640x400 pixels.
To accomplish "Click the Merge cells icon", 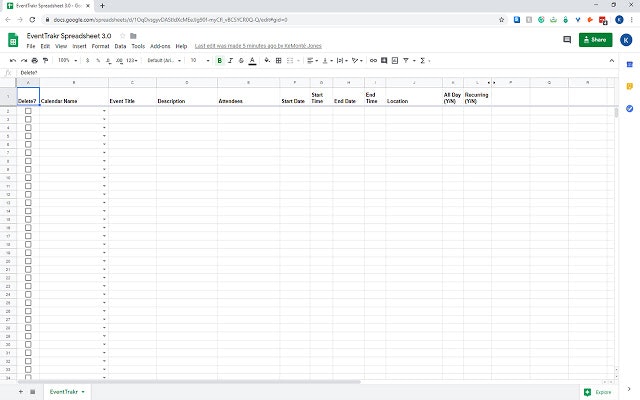I will pos(290,60).
